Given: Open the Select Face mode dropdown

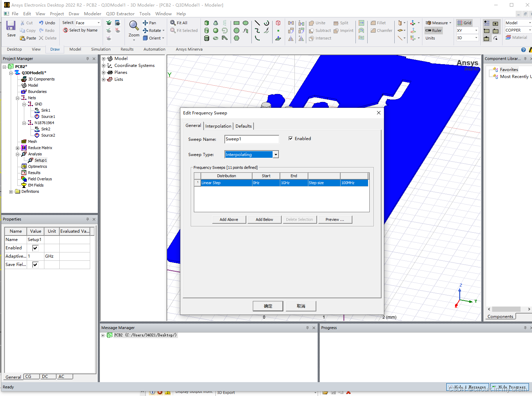Looking at the screenshot, I should pyautogui.click(x=98, y=23).
